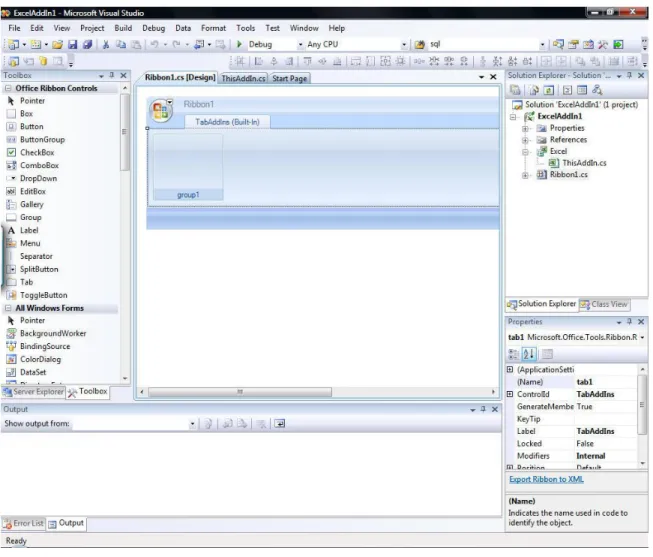Viewport: 653px width, 557px height.
Task: Toggle Alphabetical sort in Properties panel
Action: pyautogui.click(x=529, y=355)
